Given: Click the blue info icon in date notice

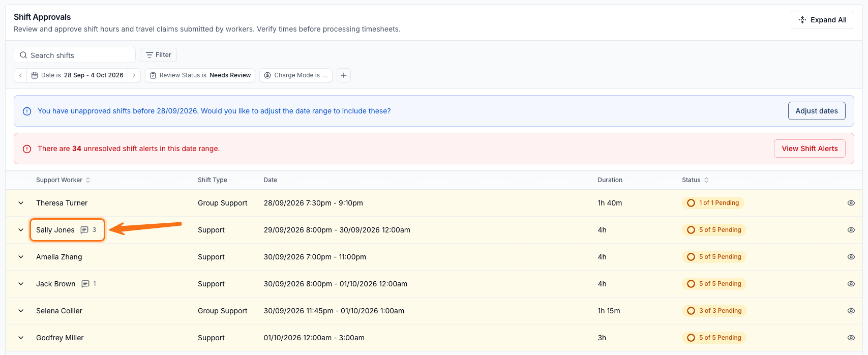Looking at the screenshot, I should click(27, 111).
